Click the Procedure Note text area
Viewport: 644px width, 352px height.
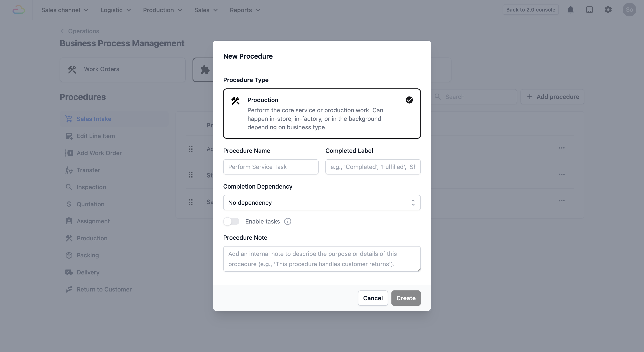pyautogui.click(x=322, y=259)
